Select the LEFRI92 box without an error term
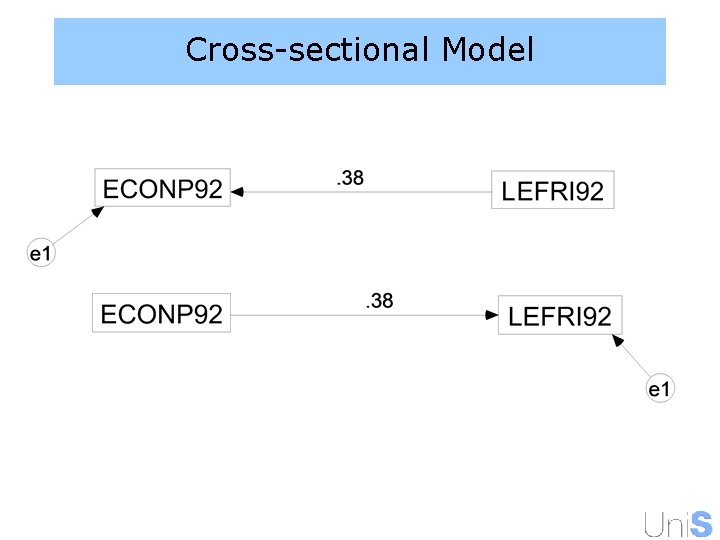The height and width of the screenshot is (540, 720). tap(552, 190)
